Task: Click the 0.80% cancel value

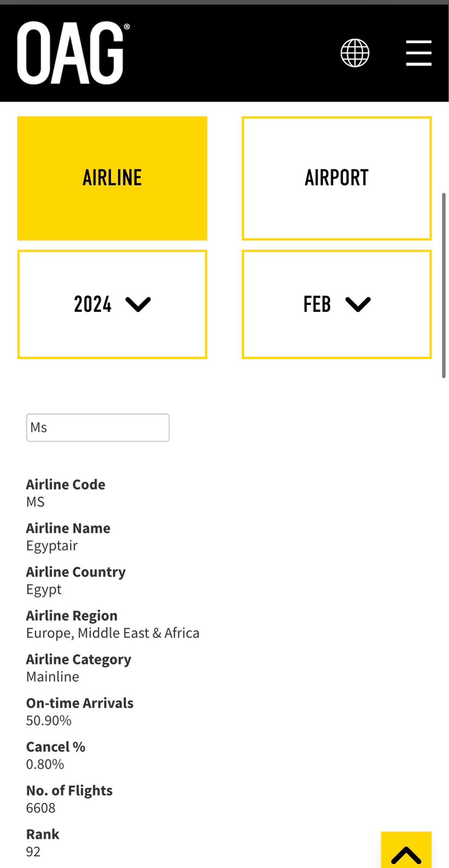Action: click(45, 764)
